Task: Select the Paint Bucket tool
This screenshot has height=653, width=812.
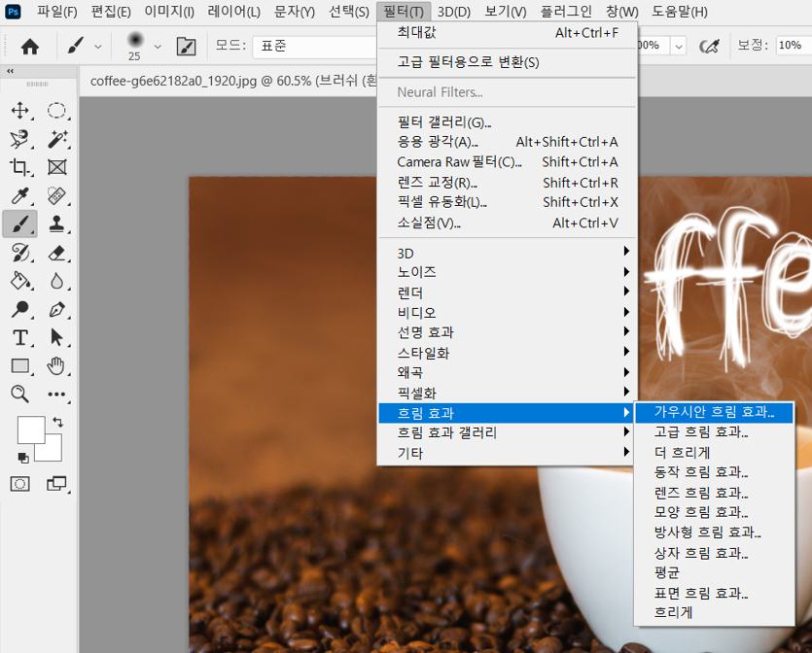Action: pyautogui.click(x=20, y=281)
